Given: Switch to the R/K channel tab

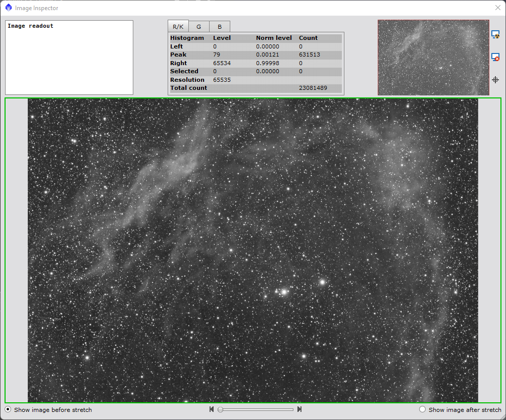Looking at the screenshot, I should click(178, 27).
